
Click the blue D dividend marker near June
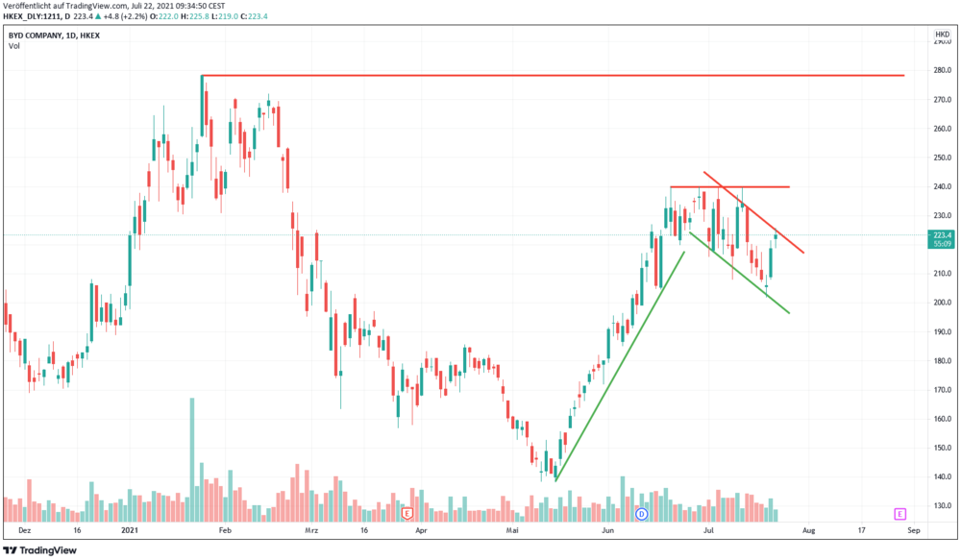(x=642, y=514)
